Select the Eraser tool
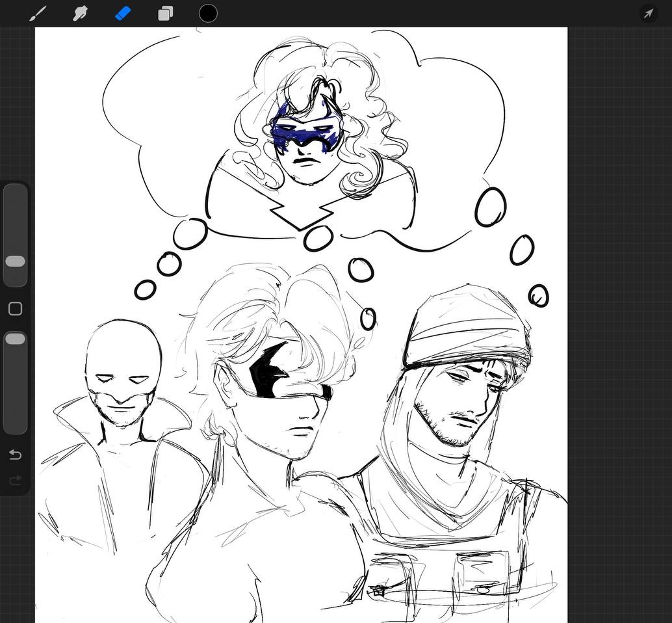Viewport: 672px width, 623px height. (x=123, y=14)
